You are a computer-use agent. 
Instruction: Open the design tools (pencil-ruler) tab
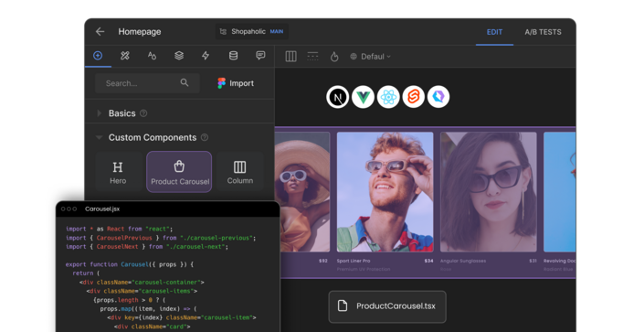coord(125,56)
